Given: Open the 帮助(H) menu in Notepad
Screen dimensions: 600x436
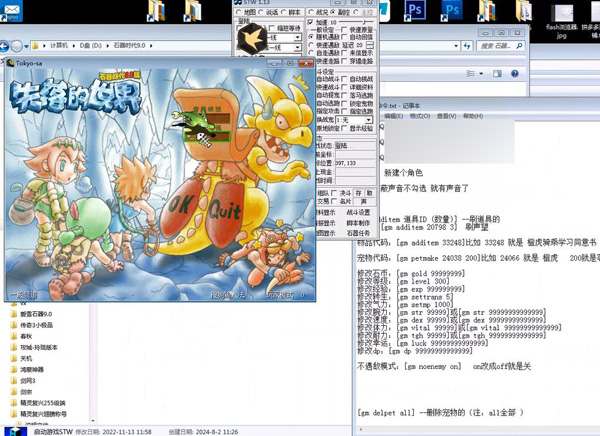Looking at the screenshot, I should (x=473, y=116).
